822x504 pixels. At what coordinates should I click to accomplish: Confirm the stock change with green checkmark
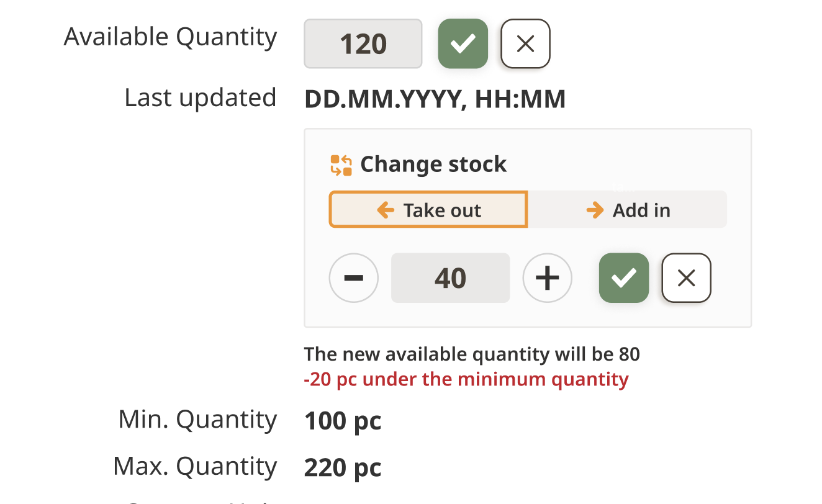coord(623,278)
